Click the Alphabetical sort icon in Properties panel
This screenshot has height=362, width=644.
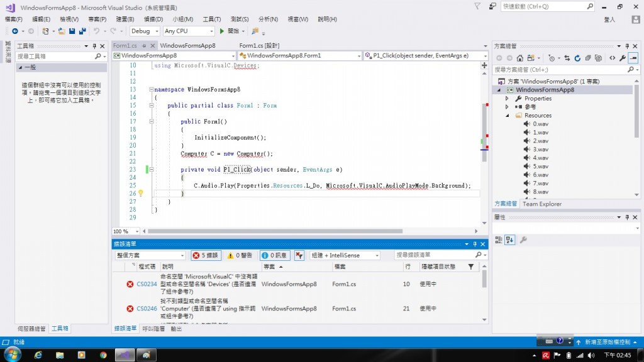pyautogui.click(x=509, y=240)
